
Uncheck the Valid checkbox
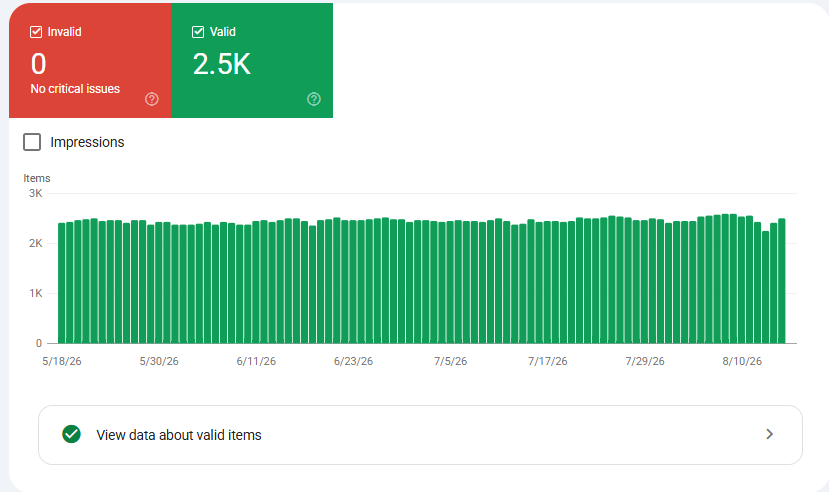click(x=198, y=32)
